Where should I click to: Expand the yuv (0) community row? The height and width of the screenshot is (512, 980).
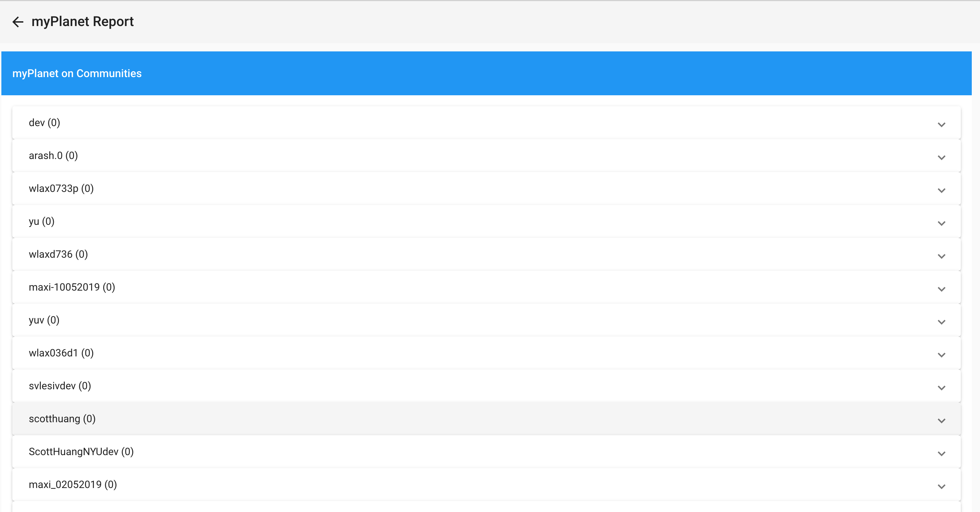942,322
